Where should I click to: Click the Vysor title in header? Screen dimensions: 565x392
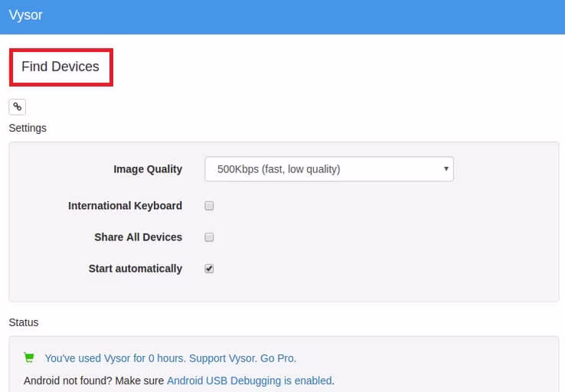pos(25,15)
